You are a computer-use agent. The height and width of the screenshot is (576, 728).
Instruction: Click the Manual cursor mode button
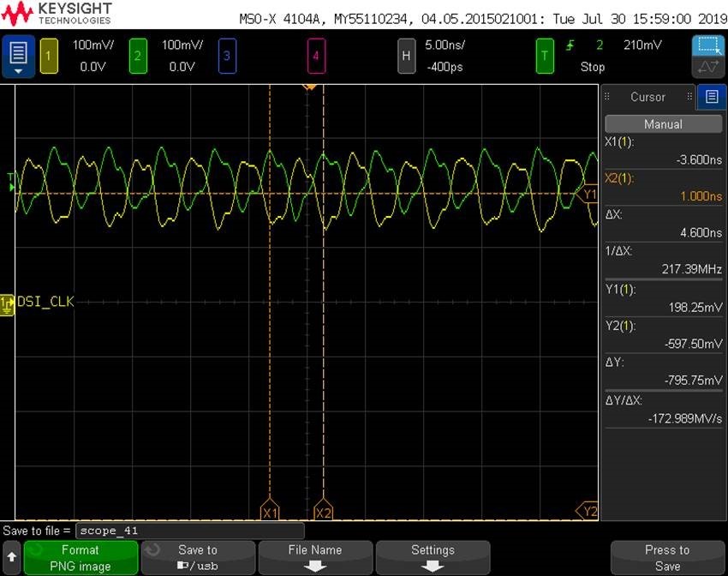(x=663, y=124)
